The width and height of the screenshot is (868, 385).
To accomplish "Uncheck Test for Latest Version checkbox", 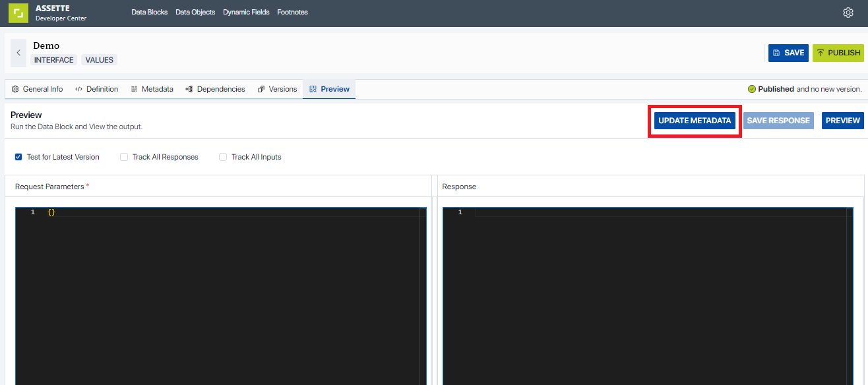I will (18, 157).
